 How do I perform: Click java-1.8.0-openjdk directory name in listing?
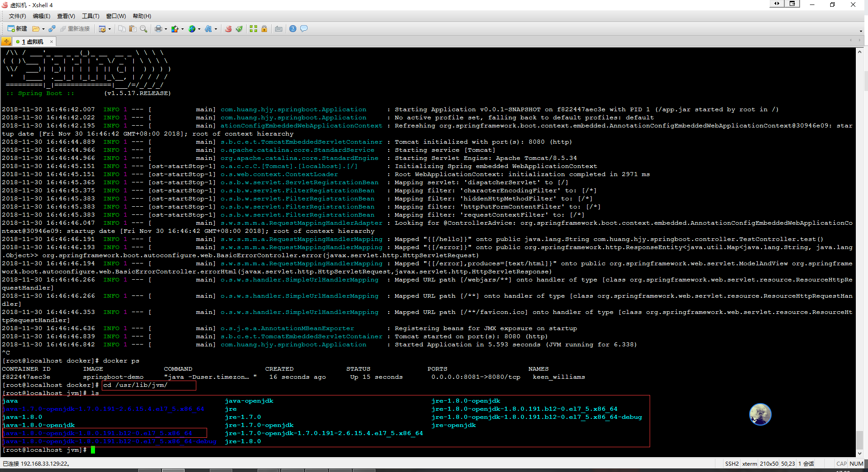point(39,425)
